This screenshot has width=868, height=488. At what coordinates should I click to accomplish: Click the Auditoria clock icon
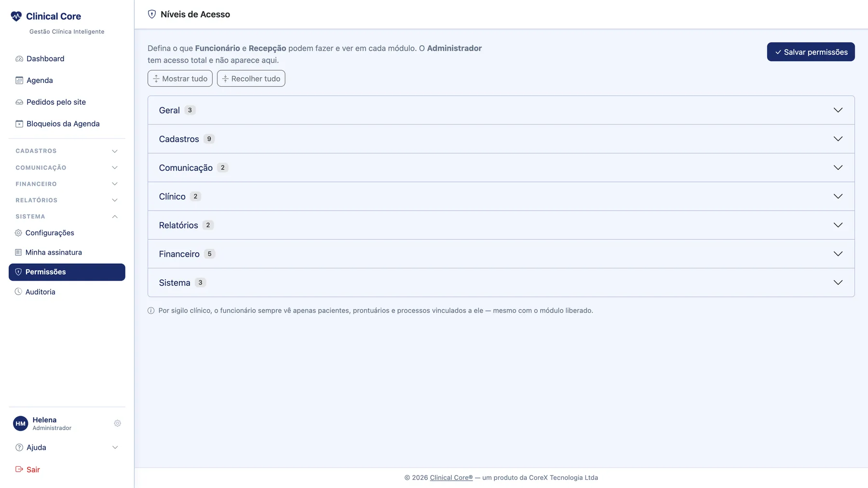(18, 292)
